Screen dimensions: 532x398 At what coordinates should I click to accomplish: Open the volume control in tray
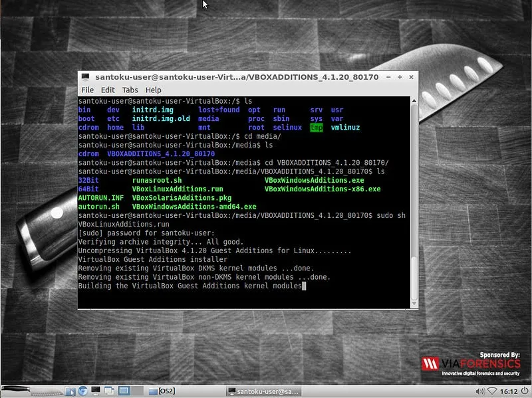[479, 391]
